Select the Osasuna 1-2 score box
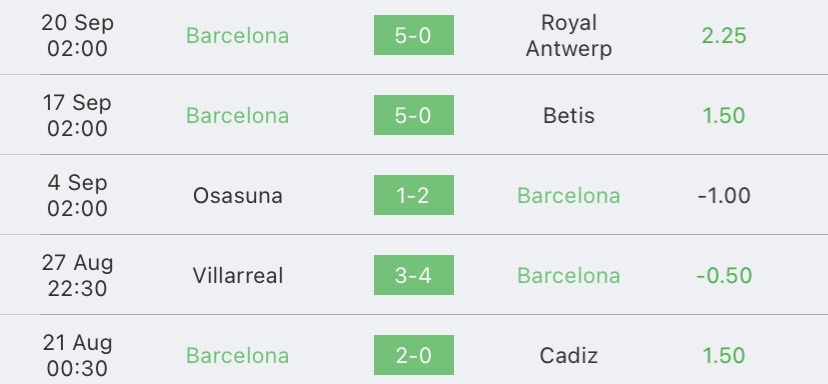This screenshot has width=828, height=384. tap(413, 195)
